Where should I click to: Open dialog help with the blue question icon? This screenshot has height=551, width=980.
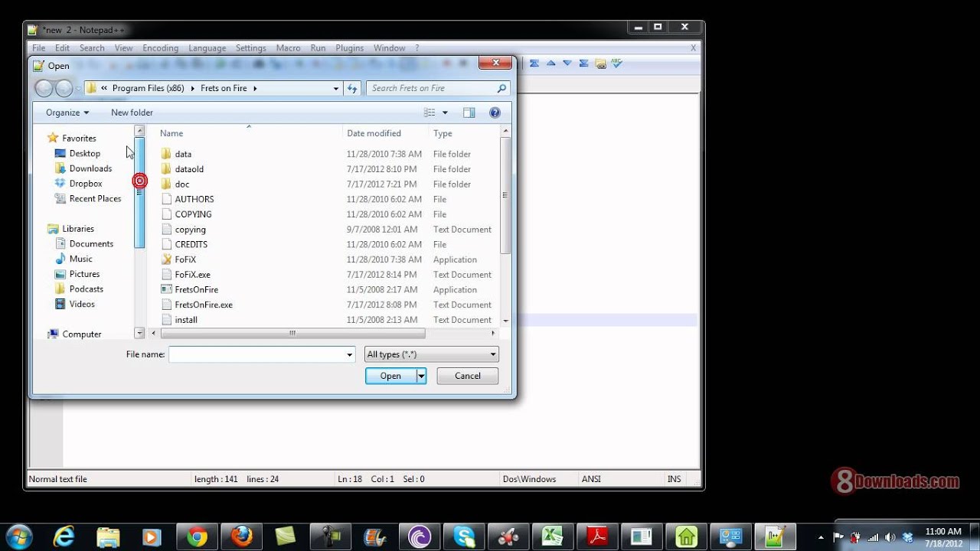tap(495, 112)
